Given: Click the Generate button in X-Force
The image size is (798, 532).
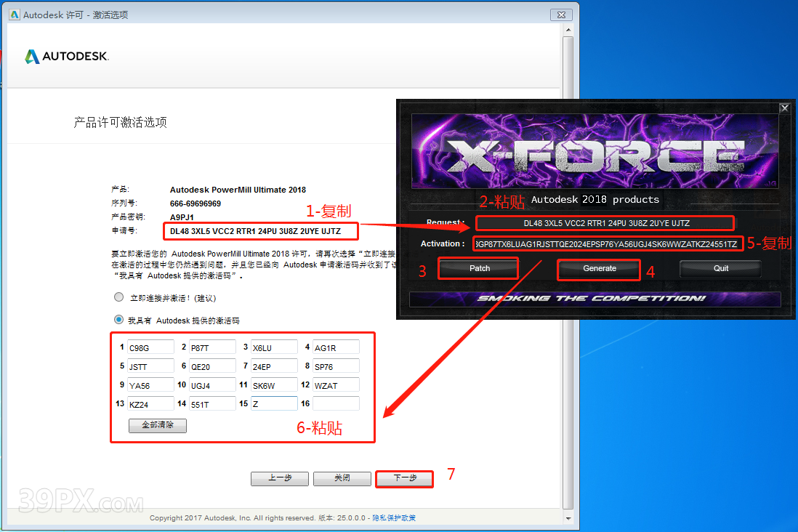Looking at the screenshot, I should (x=599, y=268).
